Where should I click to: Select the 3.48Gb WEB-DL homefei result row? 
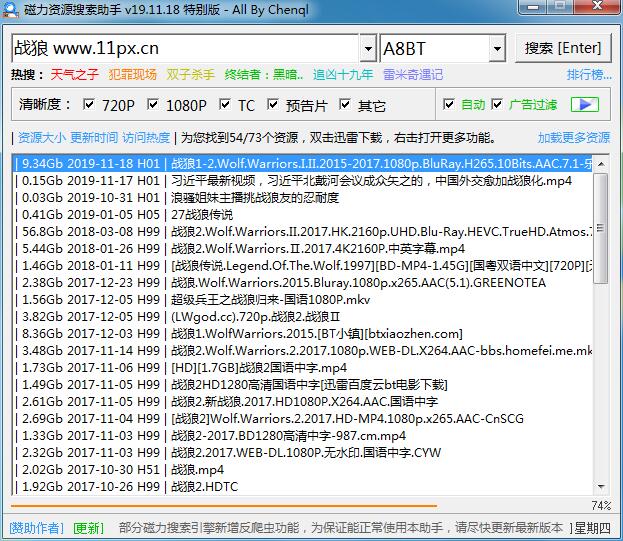(x=303, y=351)
